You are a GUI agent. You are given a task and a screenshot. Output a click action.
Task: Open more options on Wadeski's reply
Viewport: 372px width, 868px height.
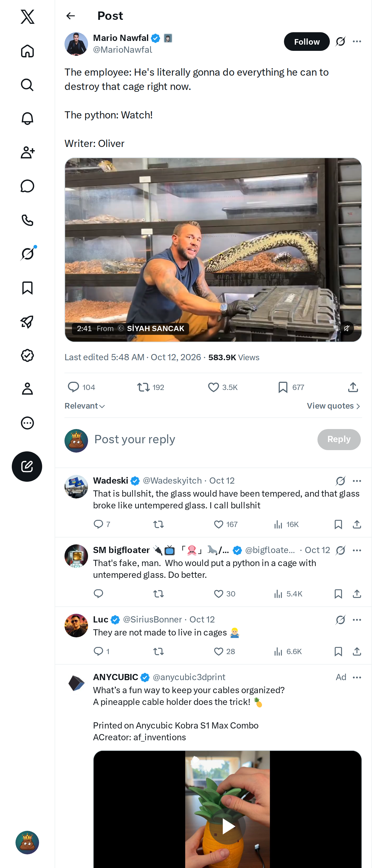[357, 481]
